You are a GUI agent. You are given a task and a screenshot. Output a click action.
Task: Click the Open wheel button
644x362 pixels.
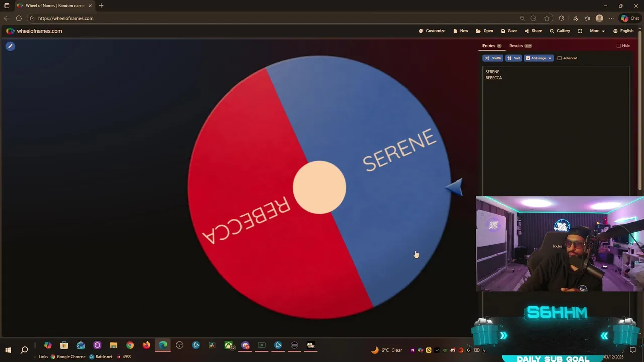tap(485, 31)
